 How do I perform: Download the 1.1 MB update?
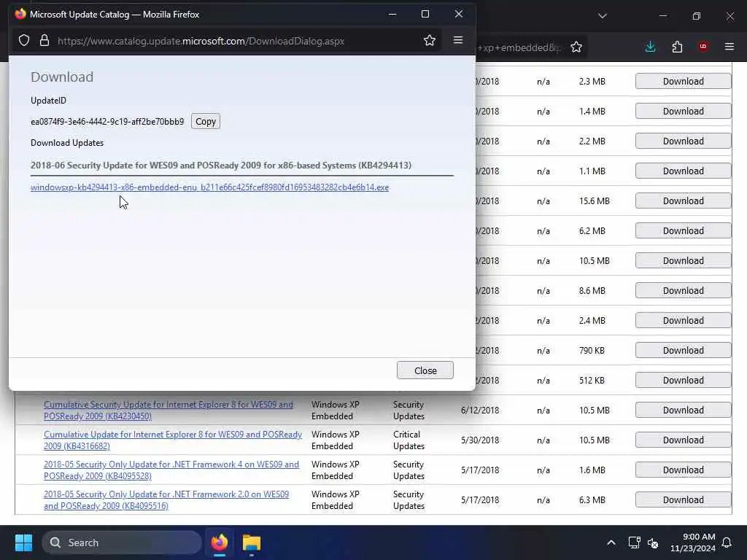click(x=683, y=171)
